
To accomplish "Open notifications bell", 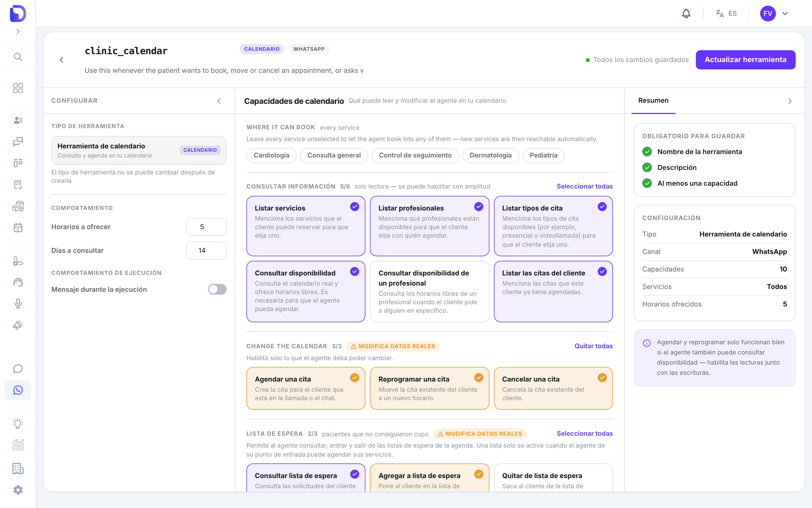I will [x=686, y=14].
